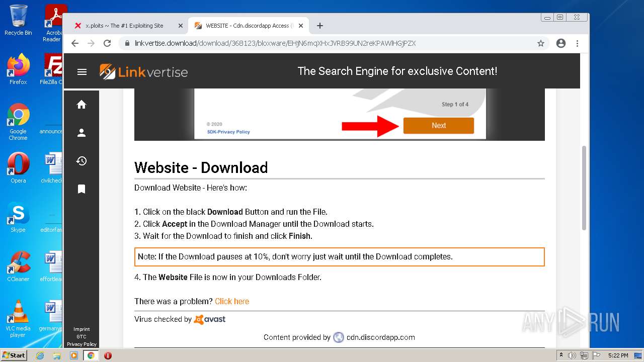Open the profile icon in sidebar
The image size is (644, 362).
(82, 133)
